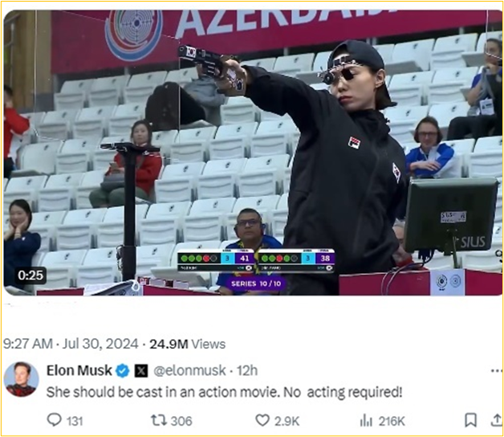The width and height of the screenshot is (504, 437).
Task: Click the share upload icon
Action: tap(497, 420)
